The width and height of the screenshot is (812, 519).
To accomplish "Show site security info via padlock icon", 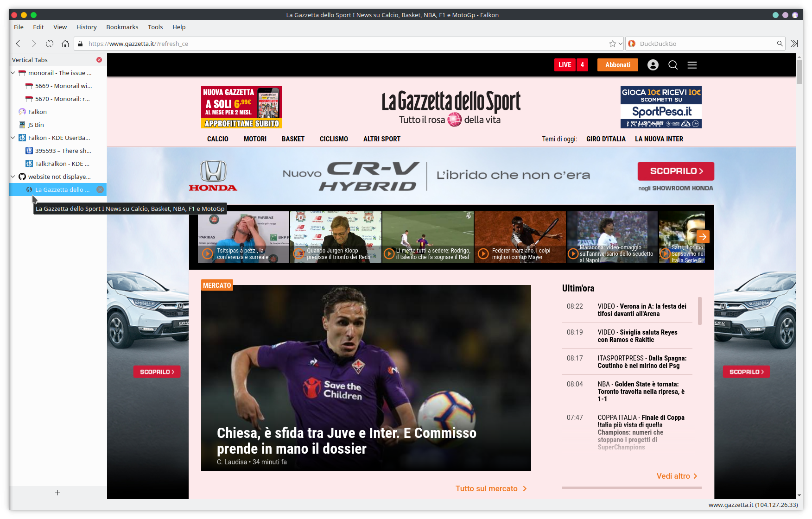I will 80,44.
